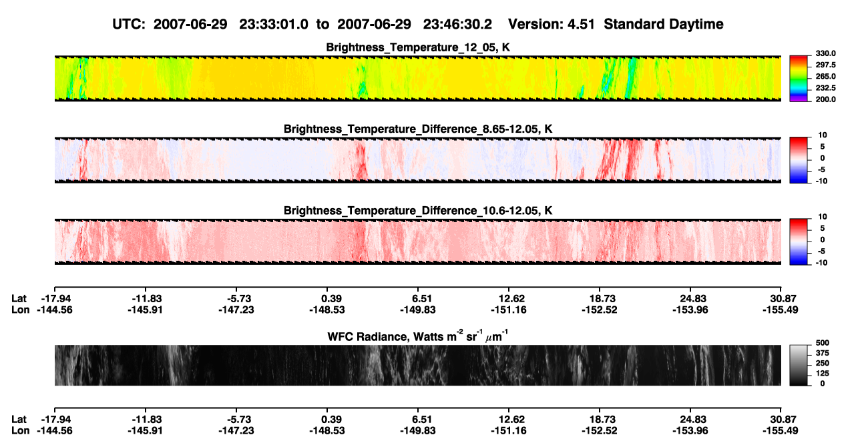
Task: Click the 250 tick on WFC colorbar
Action: tap(822, 363)
